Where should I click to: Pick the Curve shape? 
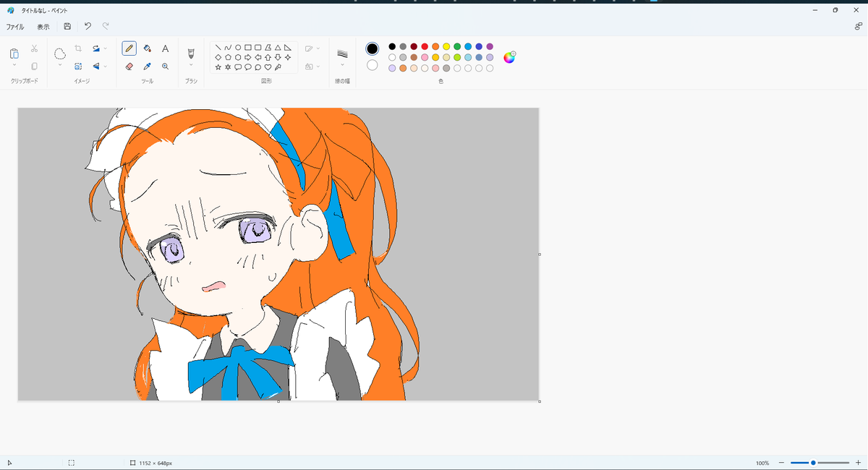point(228,47)
